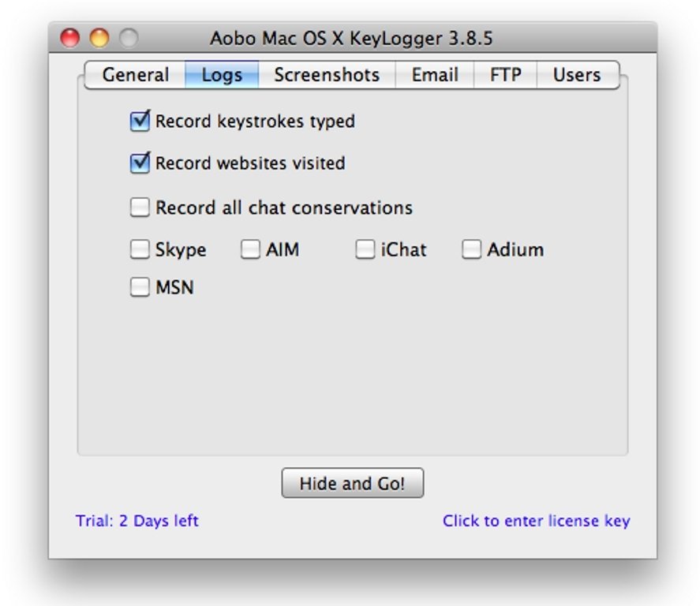Select the Logs tab
Viewport: 700px width, 606px height.
coord(222,75)
